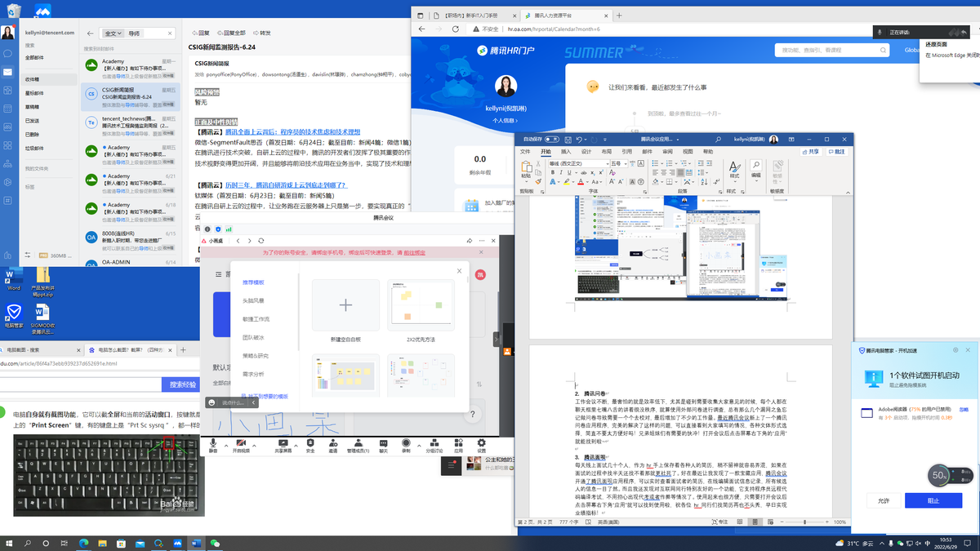Open Word 布局 ribbon tab

[607, 152]
